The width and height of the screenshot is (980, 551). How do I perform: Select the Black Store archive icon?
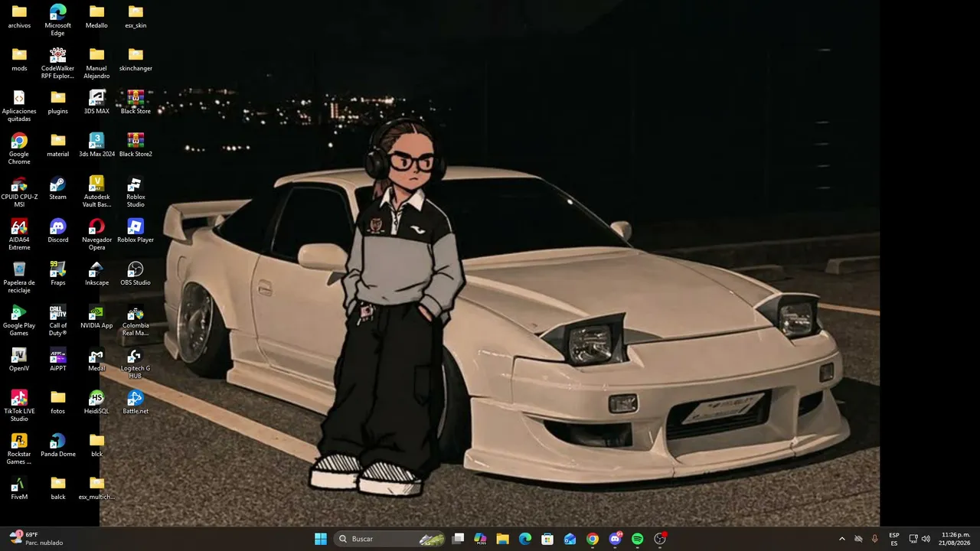[136, 102]
